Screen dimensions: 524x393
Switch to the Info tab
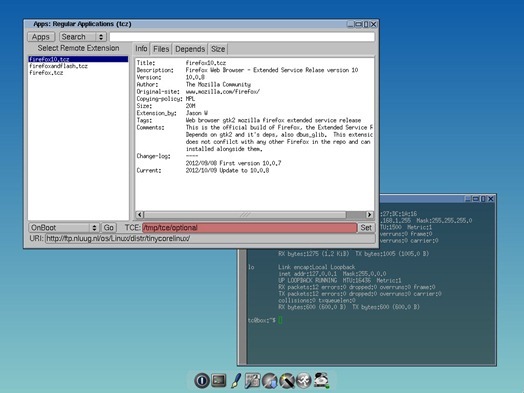tap(141, 49)
